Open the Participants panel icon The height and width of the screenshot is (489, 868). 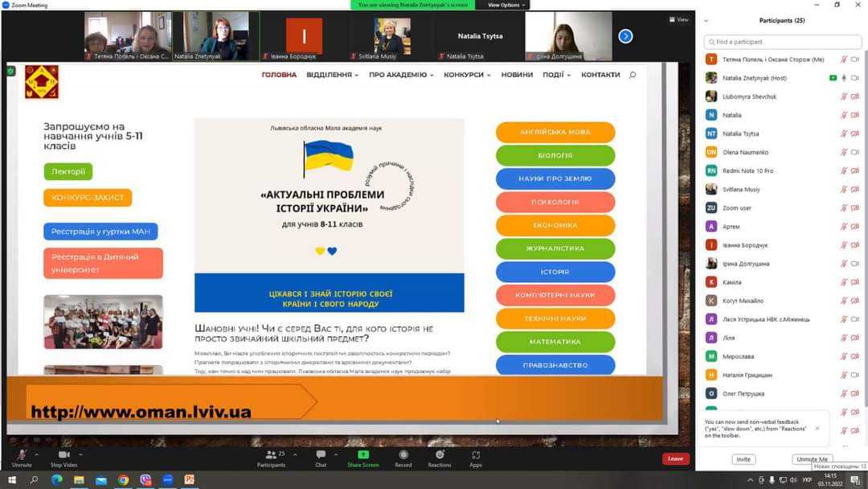point(271,455)
